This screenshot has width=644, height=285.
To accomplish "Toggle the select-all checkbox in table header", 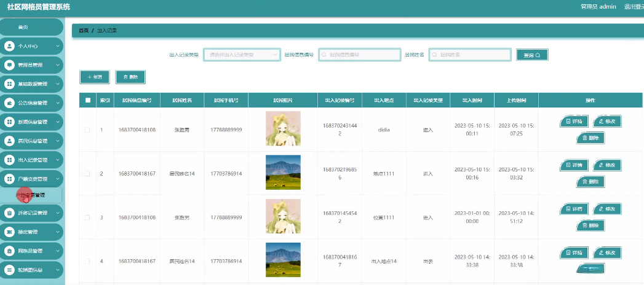I will [87, 100].
